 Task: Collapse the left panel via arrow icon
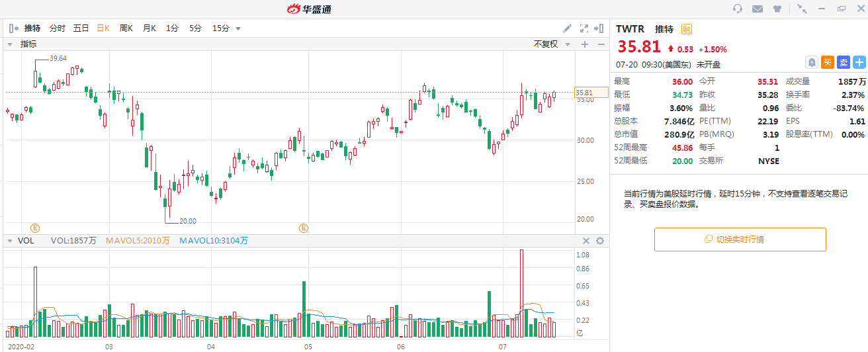point(13,28)
